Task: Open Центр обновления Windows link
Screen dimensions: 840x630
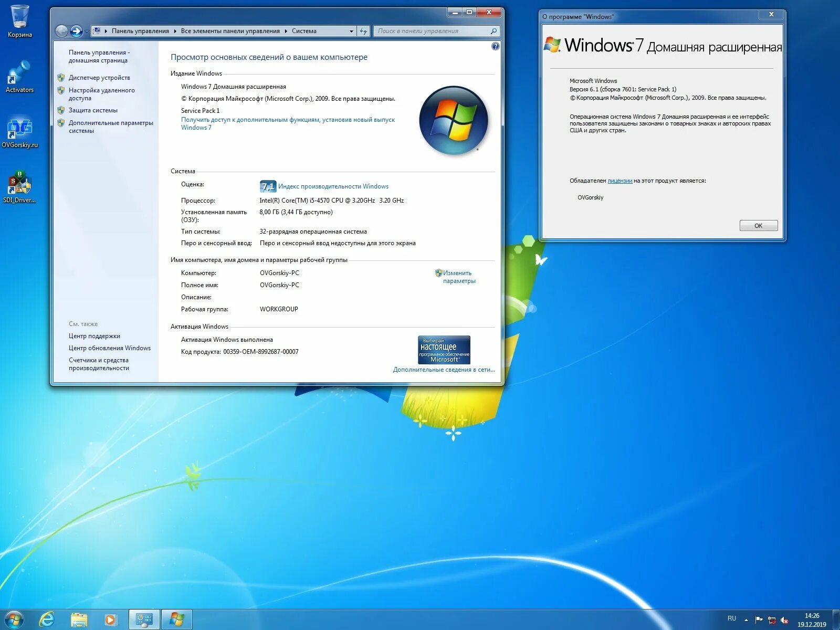Action: pos(110,348)
